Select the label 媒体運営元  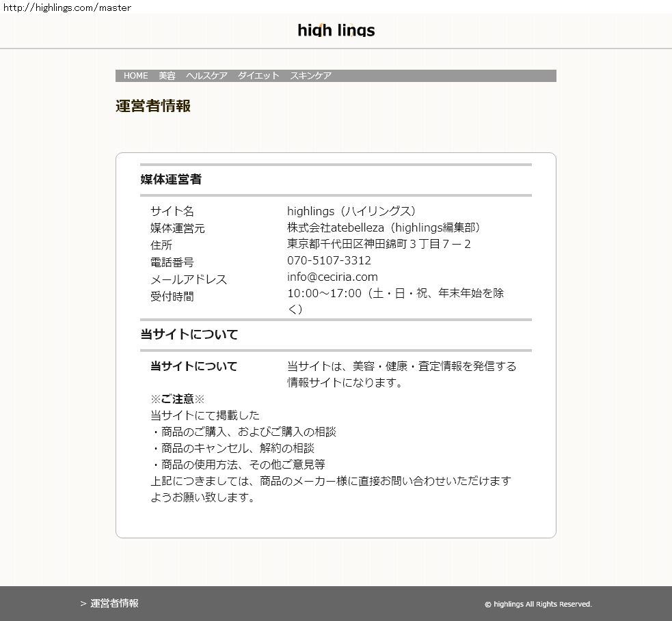tap(178, 228)
